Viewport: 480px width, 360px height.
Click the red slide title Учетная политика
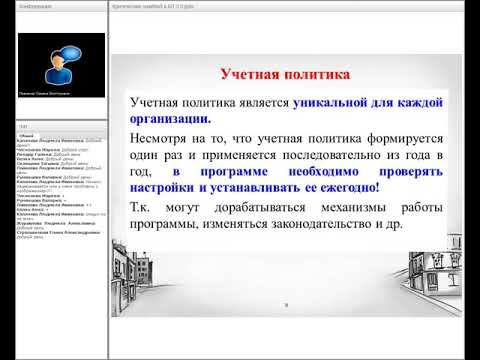point(286,74)
